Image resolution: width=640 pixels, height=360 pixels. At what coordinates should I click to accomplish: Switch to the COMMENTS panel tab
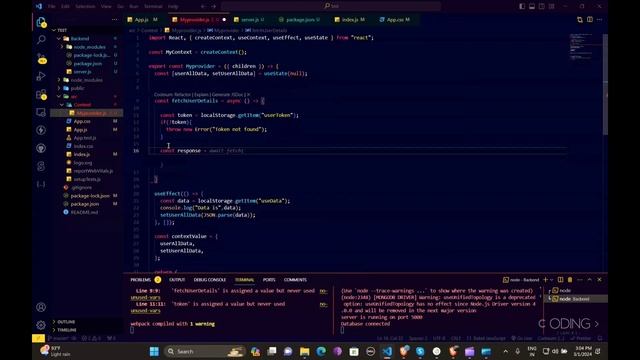[x=295, y=280]
